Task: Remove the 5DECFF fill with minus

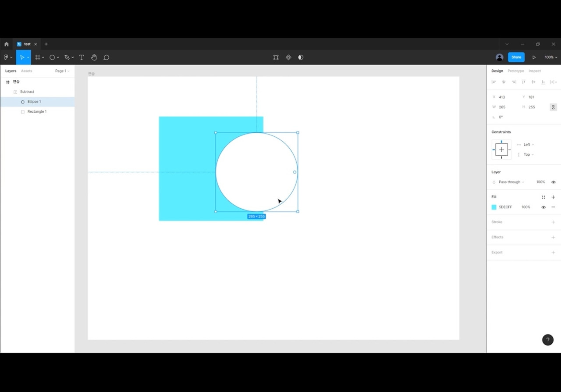Action: [x=553, y=207]
